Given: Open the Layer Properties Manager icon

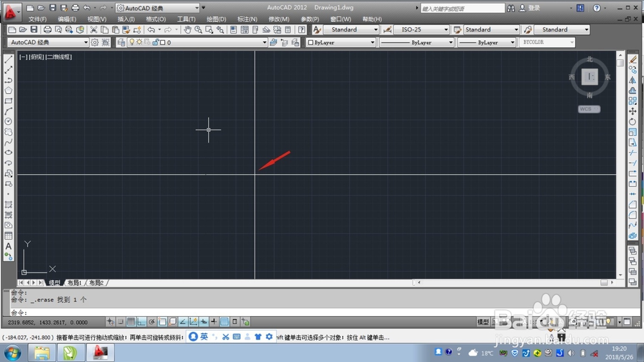Looking at the screenshot, I should point(121,43).
